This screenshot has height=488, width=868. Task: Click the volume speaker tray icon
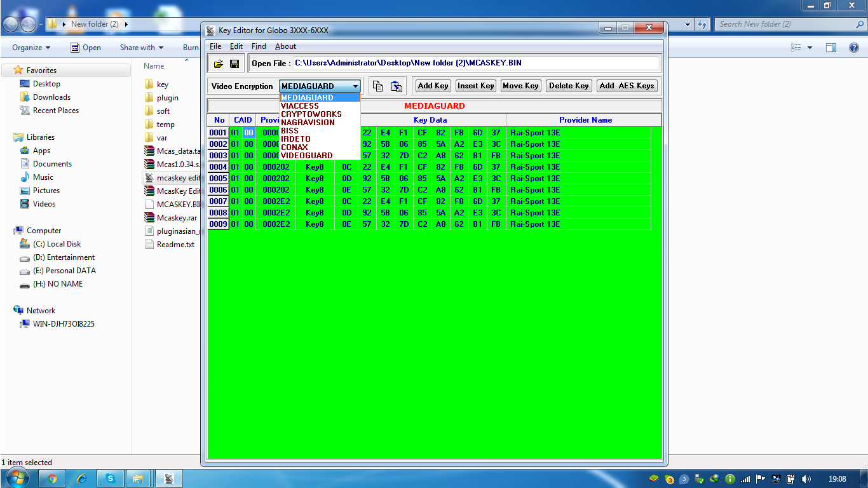806,479
